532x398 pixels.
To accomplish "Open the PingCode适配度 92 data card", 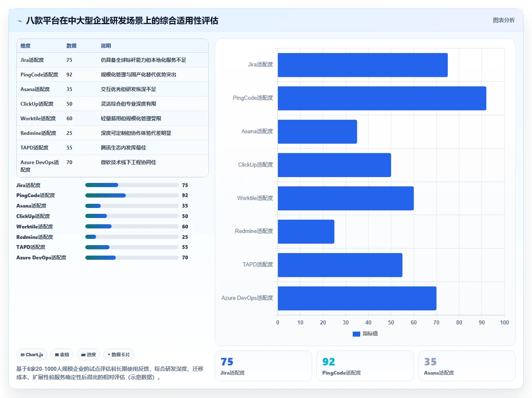I will [x=365, y=366].
